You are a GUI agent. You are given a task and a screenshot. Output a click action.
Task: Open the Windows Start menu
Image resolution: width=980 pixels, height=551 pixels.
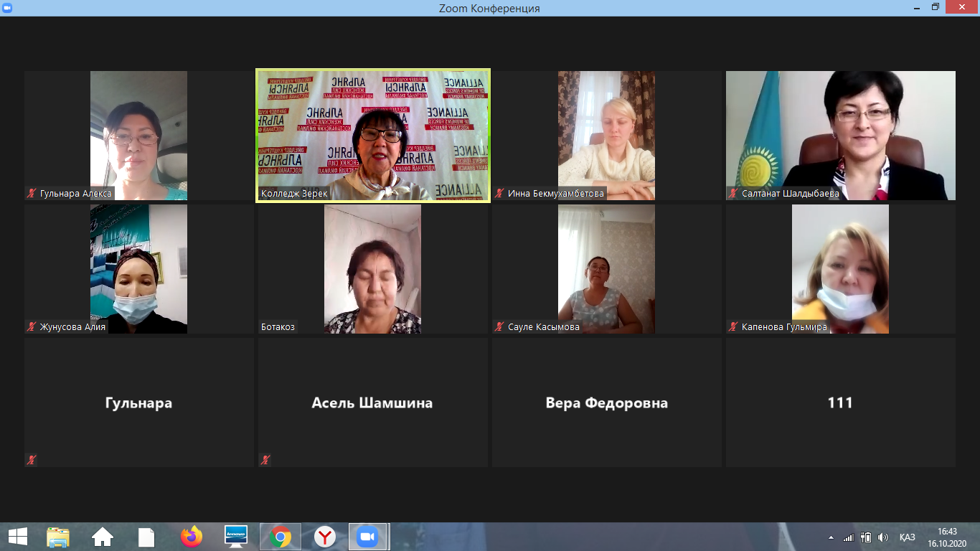(x=17, y=537)
